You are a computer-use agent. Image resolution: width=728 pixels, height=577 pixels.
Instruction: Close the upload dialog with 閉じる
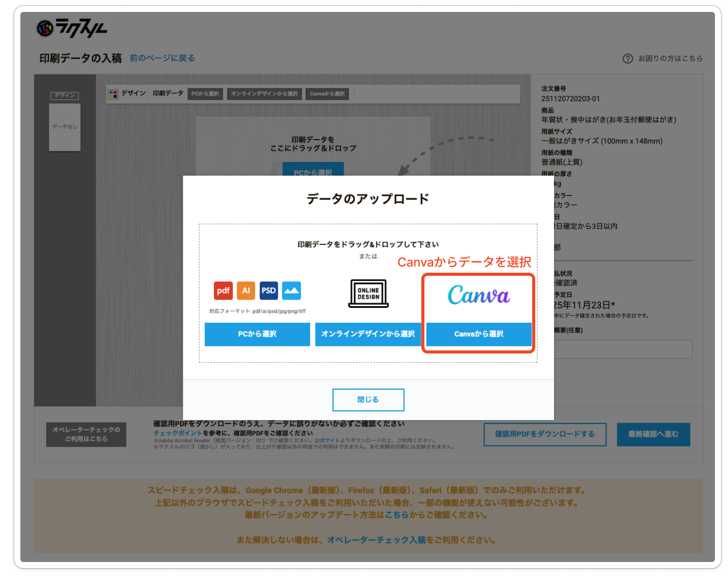(x=368, y=400)
